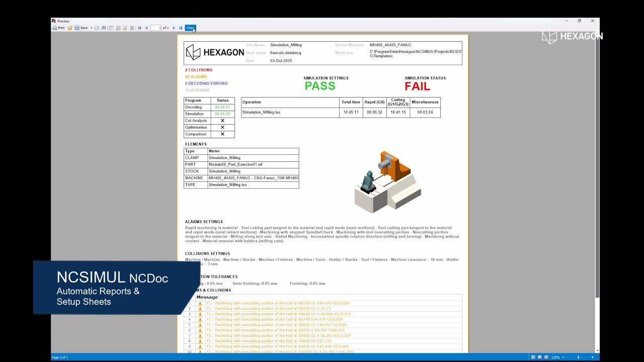Viewport: 644px width, 362px height.
Task: Click the date 03-Oct-2025
Action: pyautogui.click(x=281, y=61)
